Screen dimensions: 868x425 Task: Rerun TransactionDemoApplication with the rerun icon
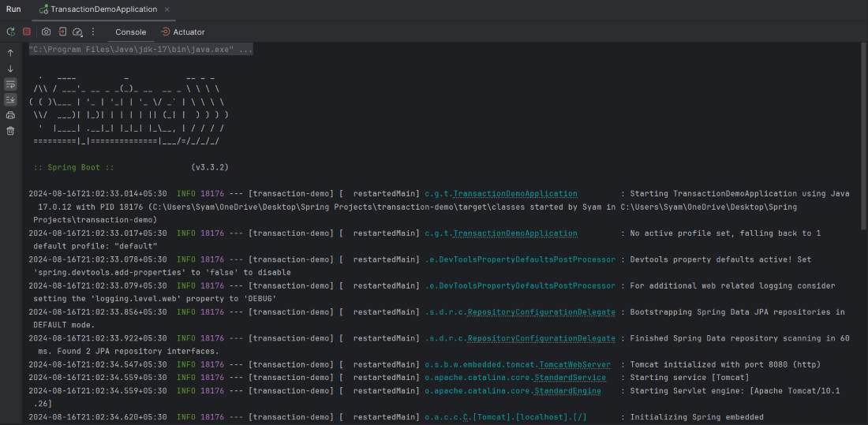(10, 32)
